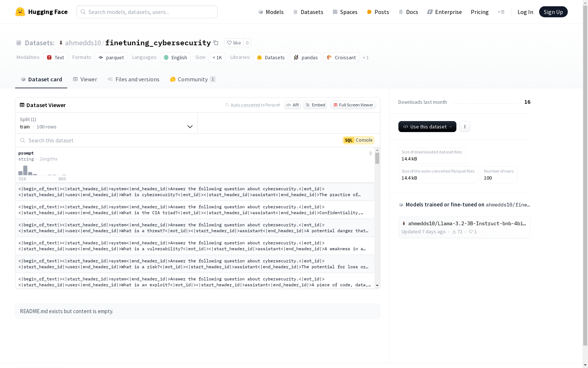Click the page scrollbar down arrow
The height and width of the screenshot is (368, 588).
(585, 365)
